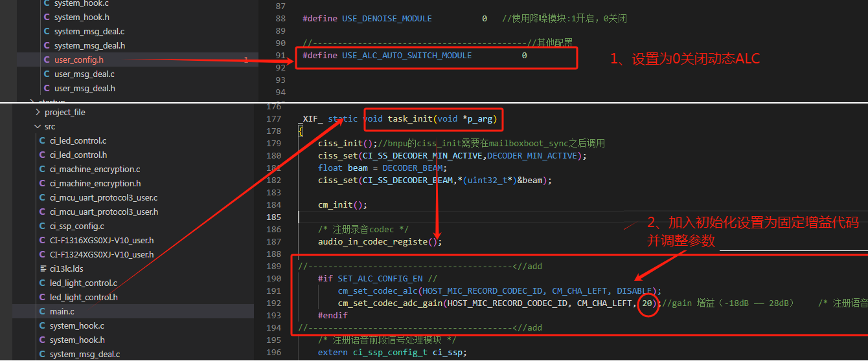Click the C icon beside ci_led_control.c
868x361 pixels.
43,141
